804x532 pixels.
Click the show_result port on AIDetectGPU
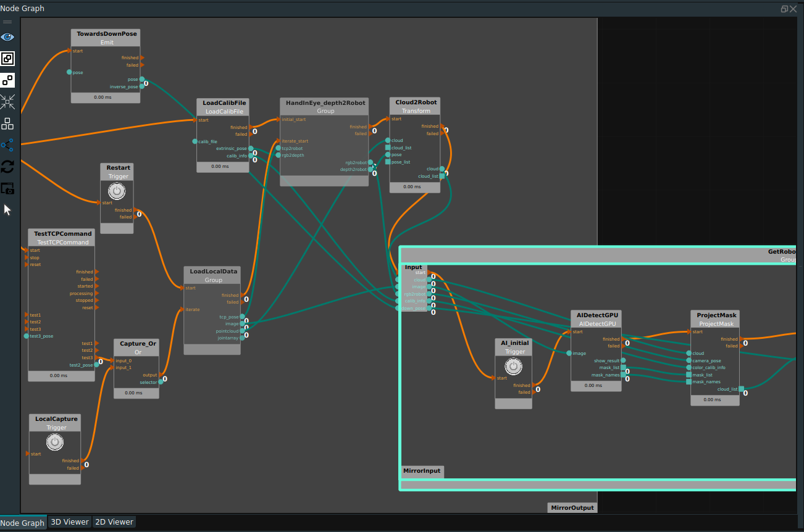623,360
